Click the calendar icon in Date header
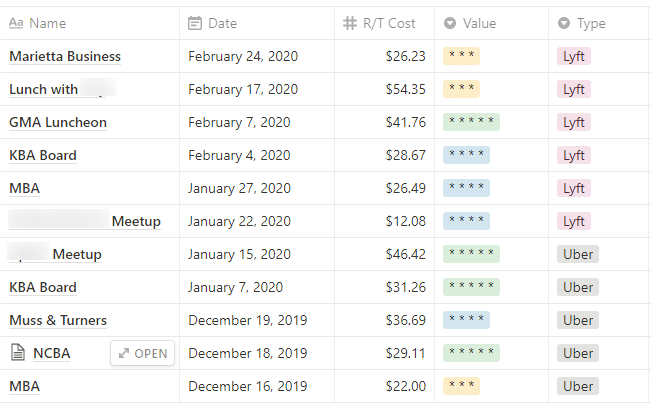 tap(195, 23)
